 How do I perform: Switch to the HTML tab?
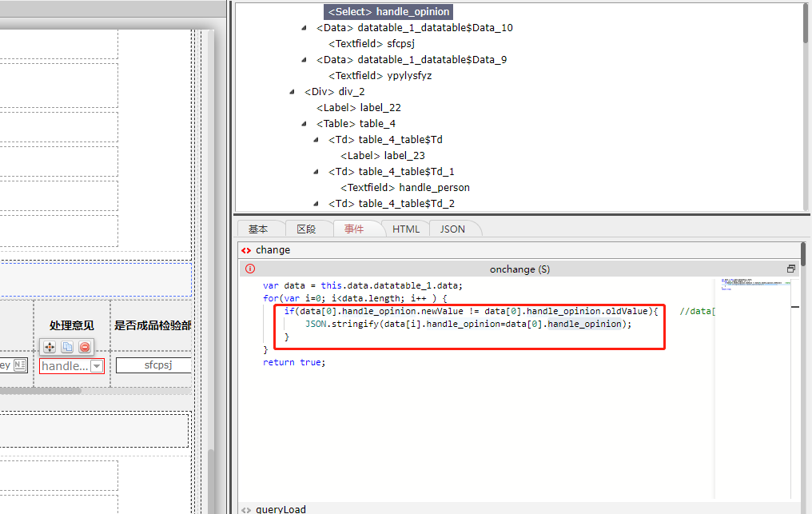(x=405, y=229)
